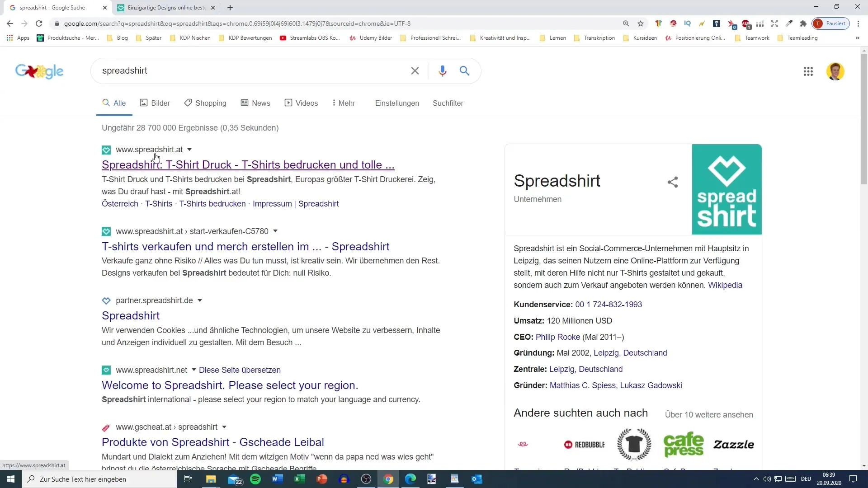Open Microsoft Edge from the taskbar
868x488 pixels.
tap(410, 479)
